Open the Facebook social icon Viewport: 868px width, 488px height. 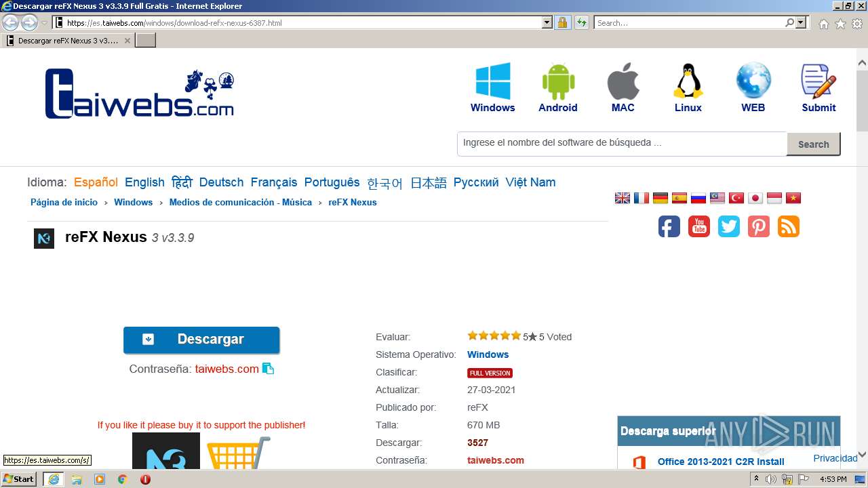[x=669, y=226]
